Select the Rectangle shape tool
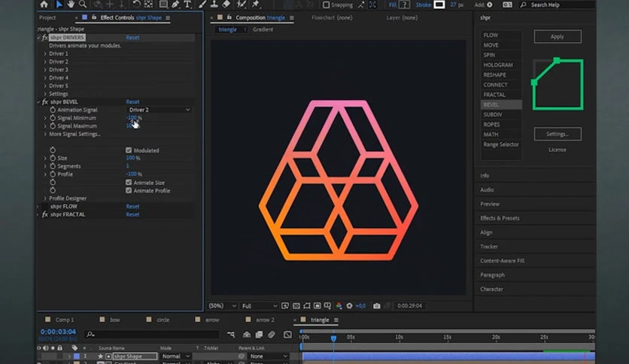Image resolution: width=629 pixels, height=364 pixels. tap(163, 5)
